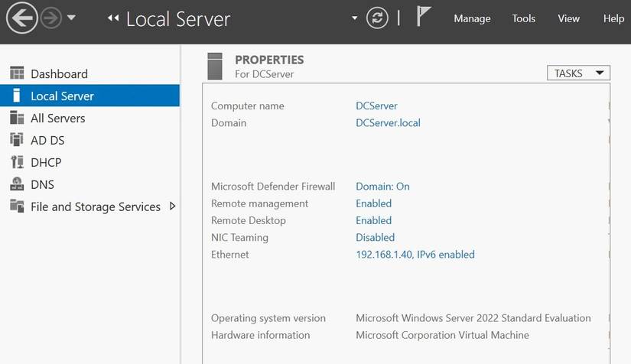Click the 'Remote Desktop' label
631x364 pixels.
coord(249,220)
